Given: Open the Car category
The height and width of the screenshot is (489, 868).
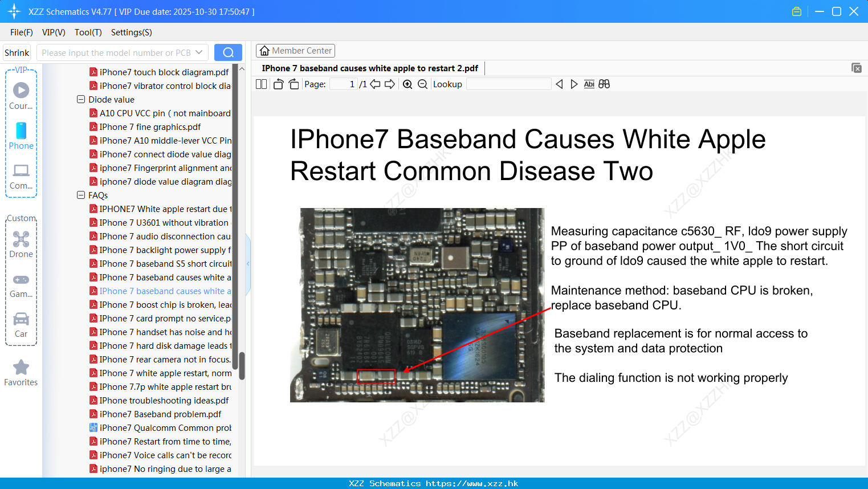Looking at the screenshot, I should [x=21, y=325].
